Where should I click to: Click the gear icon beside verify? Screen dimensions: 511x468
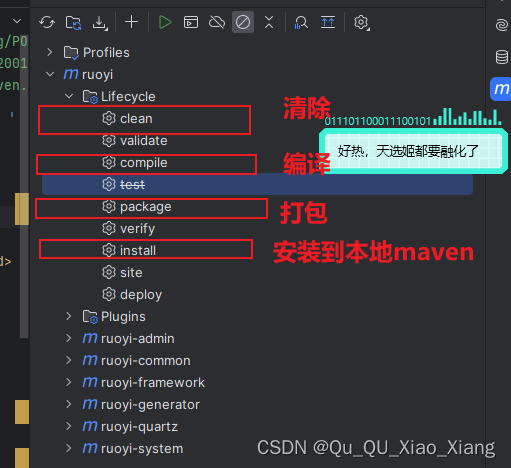click(x=109, y=228)
